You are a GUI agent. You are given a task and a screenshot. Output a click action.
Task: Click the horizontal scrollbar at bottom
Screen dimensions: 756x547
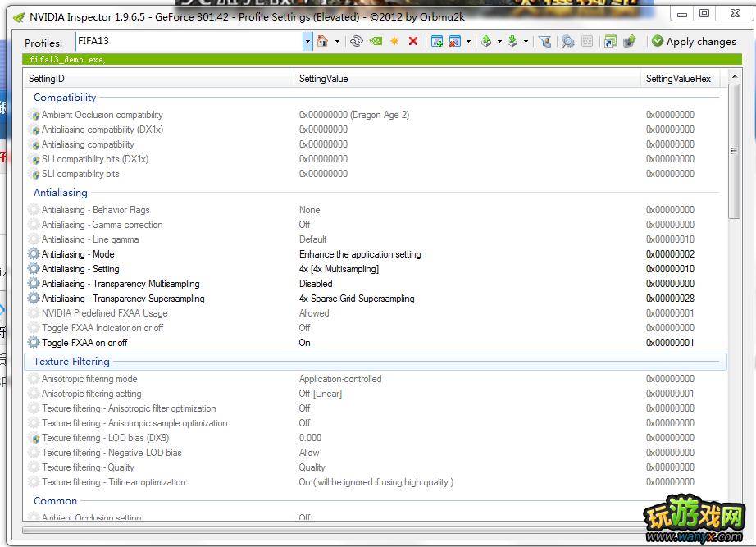coord(334,531)
